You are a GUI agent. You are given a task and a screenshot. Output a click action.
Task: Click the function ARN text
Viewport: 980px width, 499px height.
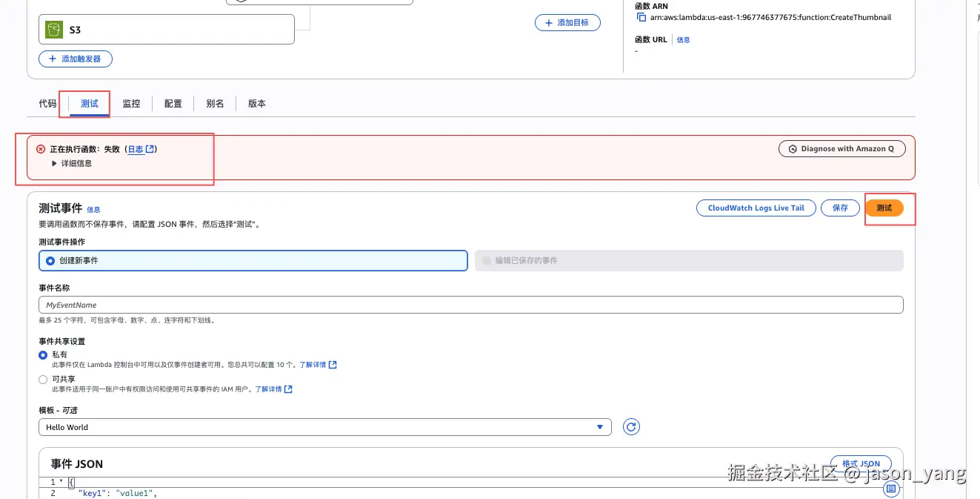click(770, 17)
